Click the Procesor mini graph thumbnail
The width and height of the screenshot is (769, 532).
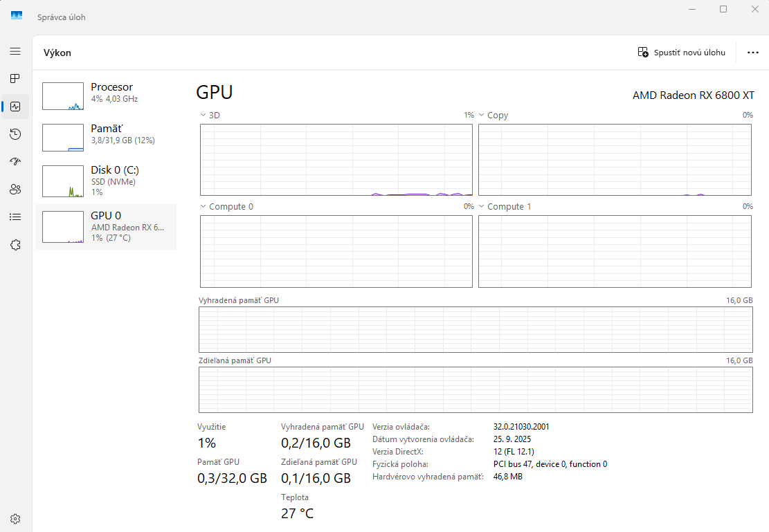62,96
